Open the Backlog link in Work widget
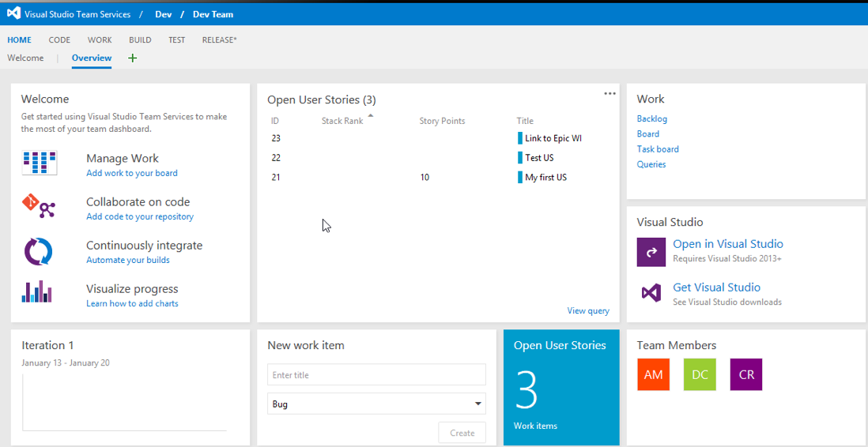Screen dimensions: 868x447 [652, 118]
